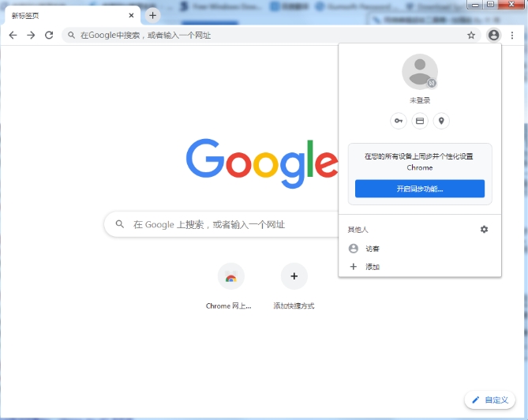Click the Google search box on page

[223, 224]
